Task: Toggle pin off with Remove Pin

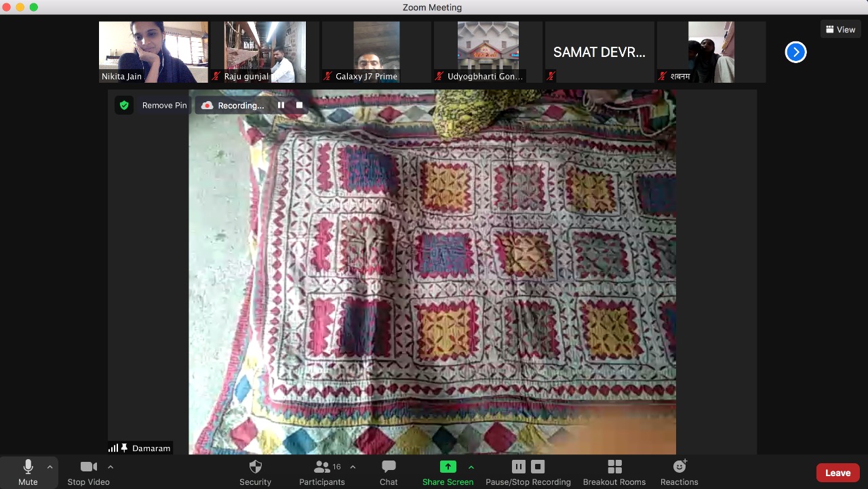Action: [164, 105]
